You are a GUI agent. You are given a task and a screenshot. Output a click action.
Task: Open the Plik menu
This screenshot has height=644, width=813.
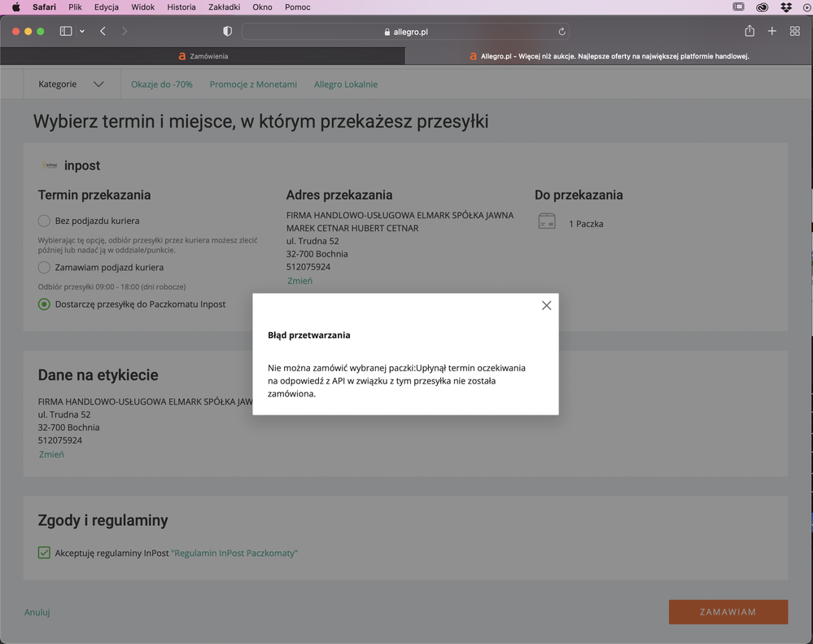coord(75,7)
